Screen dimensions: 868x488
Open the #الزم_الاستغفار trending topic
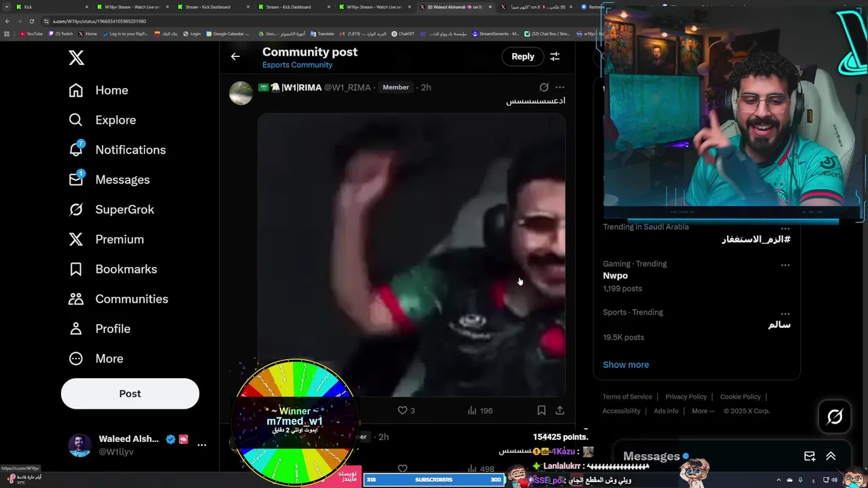755,240
